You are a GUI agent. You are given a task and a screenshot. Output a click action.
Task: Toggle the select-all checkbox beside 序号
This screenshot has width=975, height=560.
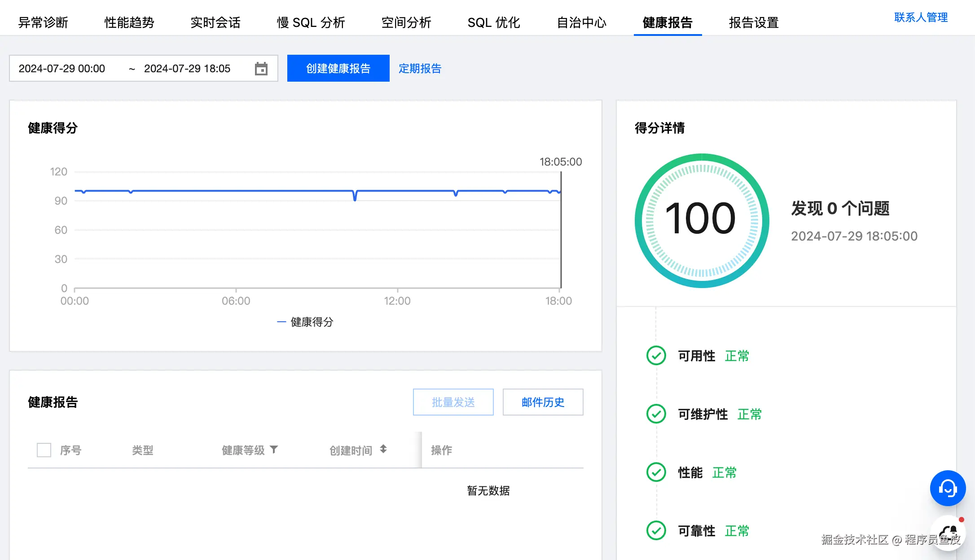pos(44,450)
